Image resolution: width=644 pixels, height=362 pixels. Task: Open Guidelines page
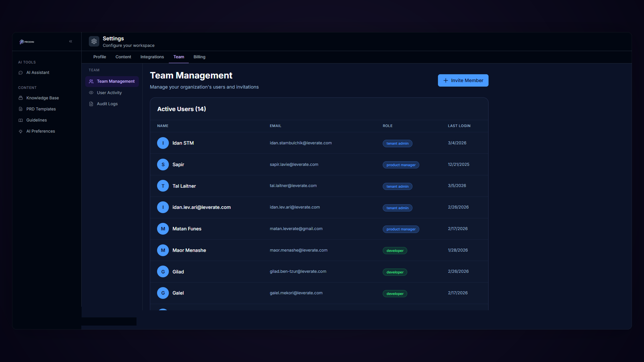tap(36, 120)
